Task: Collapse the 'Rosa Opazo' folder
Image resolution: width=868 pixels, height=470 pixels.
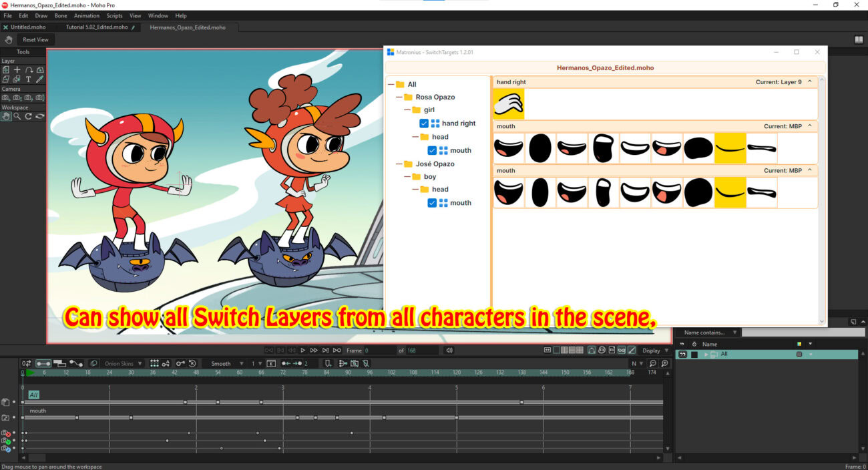Action: click(x=399, y=97)
